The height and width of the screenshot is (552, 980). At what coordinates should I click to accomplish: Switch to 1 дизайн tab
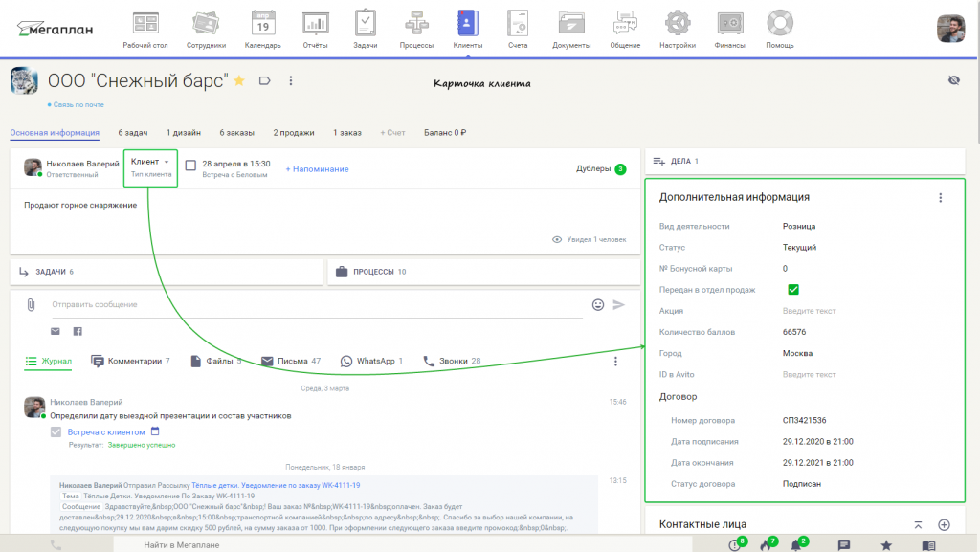click(x=183, y=132)
